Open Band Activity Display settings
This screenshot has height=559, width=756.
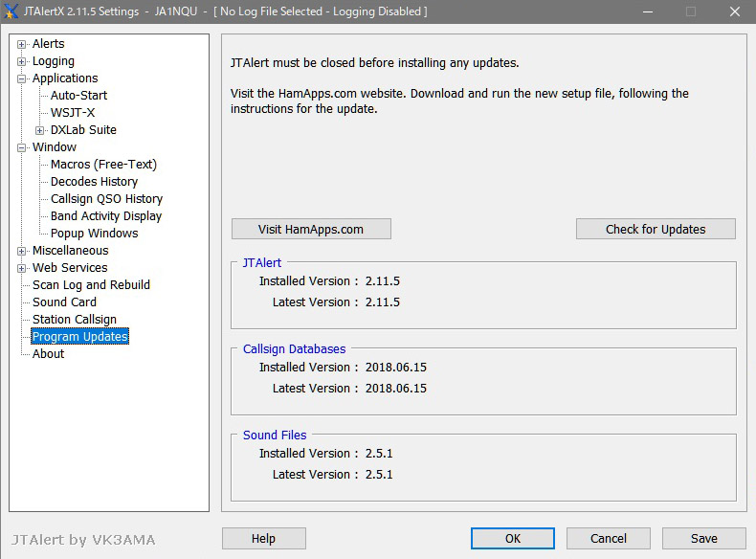tap(106, 216)
